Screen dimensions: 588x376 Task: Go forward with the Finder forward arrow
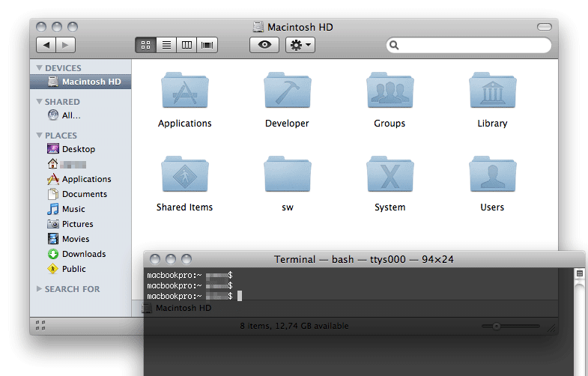click(66, 45)
